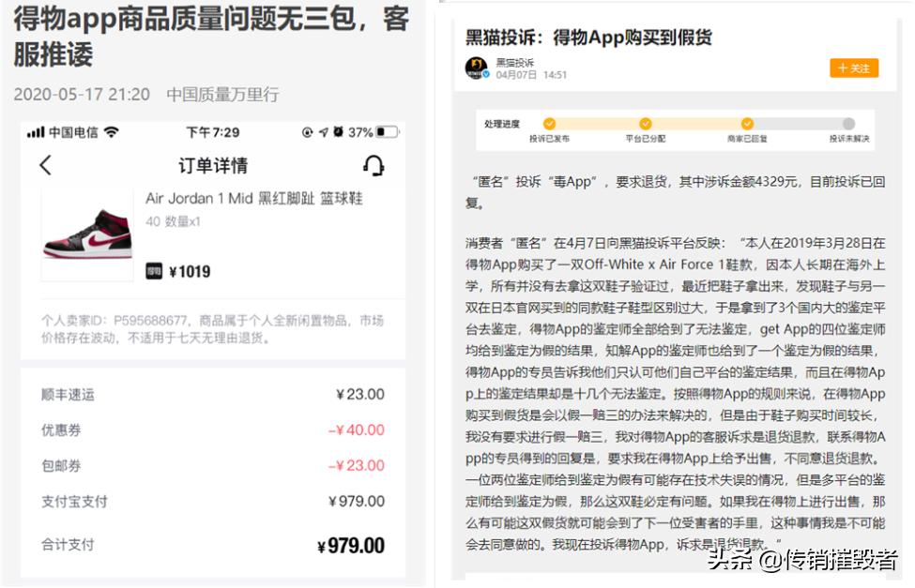The width and height of the screenshot is (915, 588).
Task: Toggle the 投诉已发布 checkmark
Action: pyautogui.click(x=550, y=123)
